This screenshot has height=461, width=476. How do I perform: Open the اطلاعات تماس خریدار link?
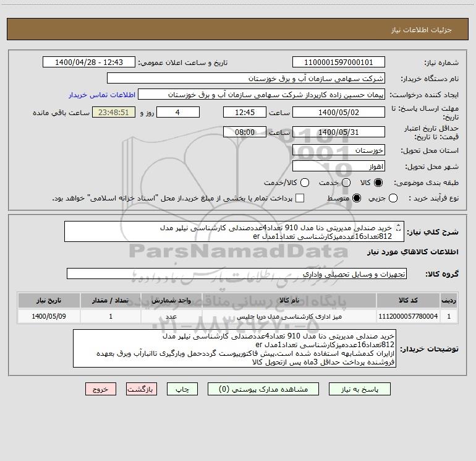pos(102,95)
